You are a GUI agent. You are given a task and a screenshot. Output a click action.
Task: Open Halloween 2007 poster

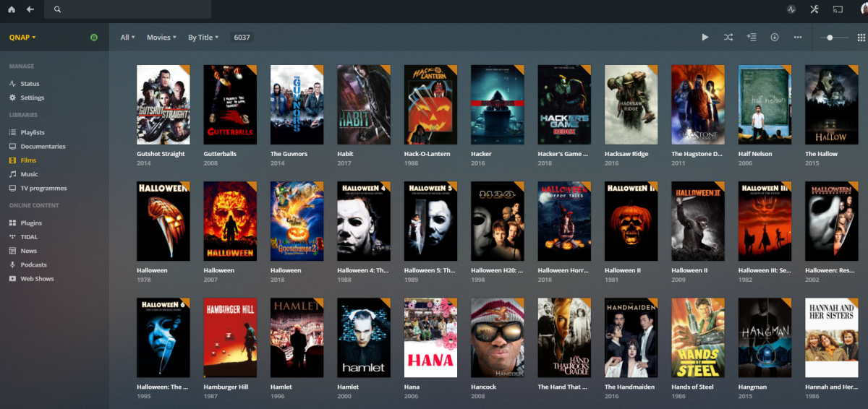(230, 221)
